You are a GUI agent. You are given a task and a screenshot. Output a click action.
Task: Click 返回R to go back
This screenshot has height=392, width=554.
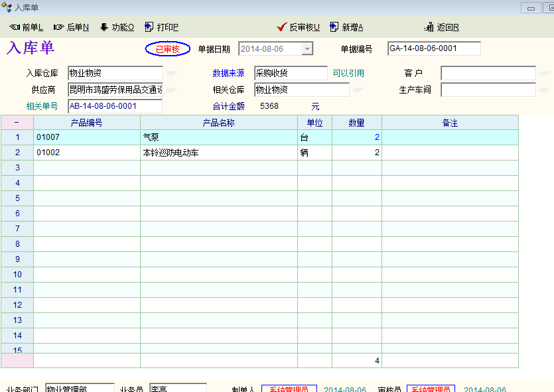pyautogui.click(x=441, y=27)
